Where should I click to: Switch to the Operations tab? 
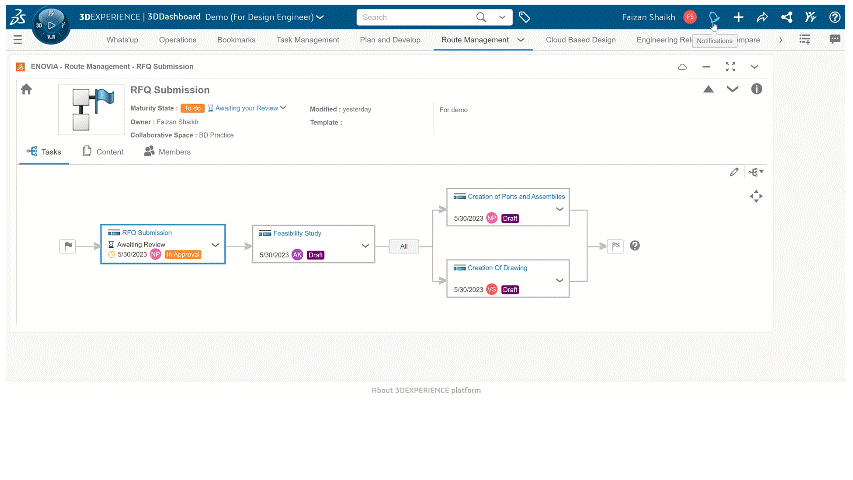tap(177, 40)
